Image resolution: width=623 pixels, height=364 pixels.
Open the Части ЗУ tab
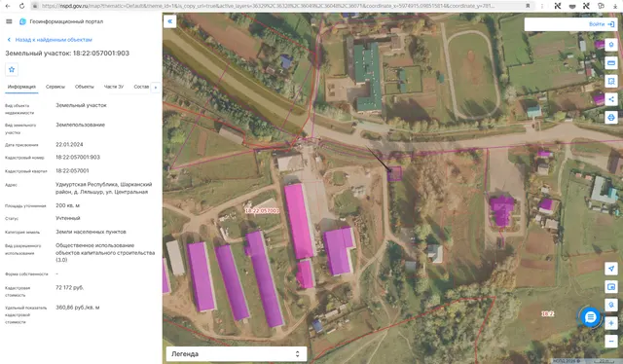[114, 87]
